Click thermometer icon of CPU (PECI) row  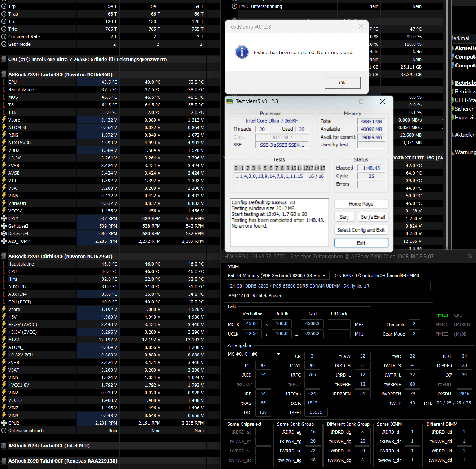[4, 302]
